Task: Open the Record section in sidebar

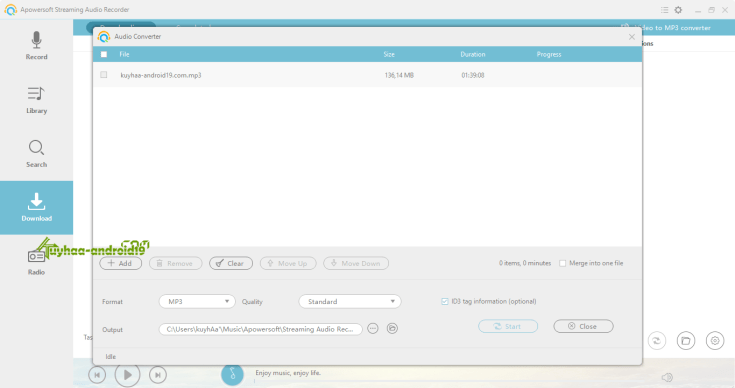Action: (36, 45)
